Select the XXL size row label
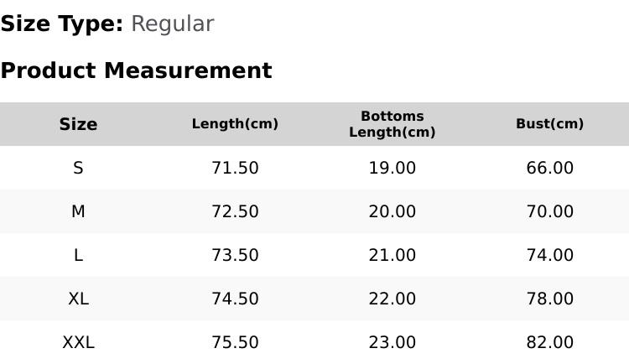This screenshot has width=629, height=364. pyautogui.click(x=78, y=342)
